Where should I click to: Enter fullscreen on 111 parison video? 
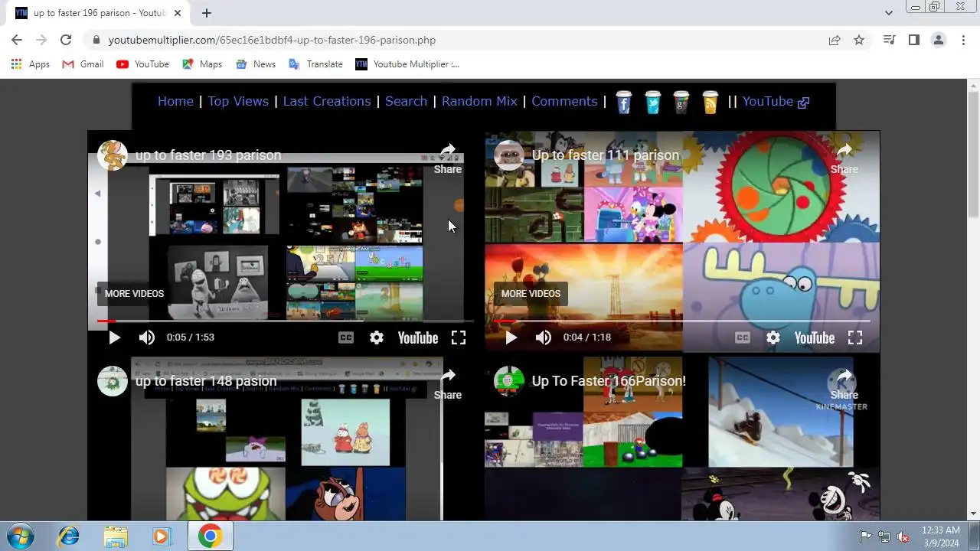(x=855, y=337)
